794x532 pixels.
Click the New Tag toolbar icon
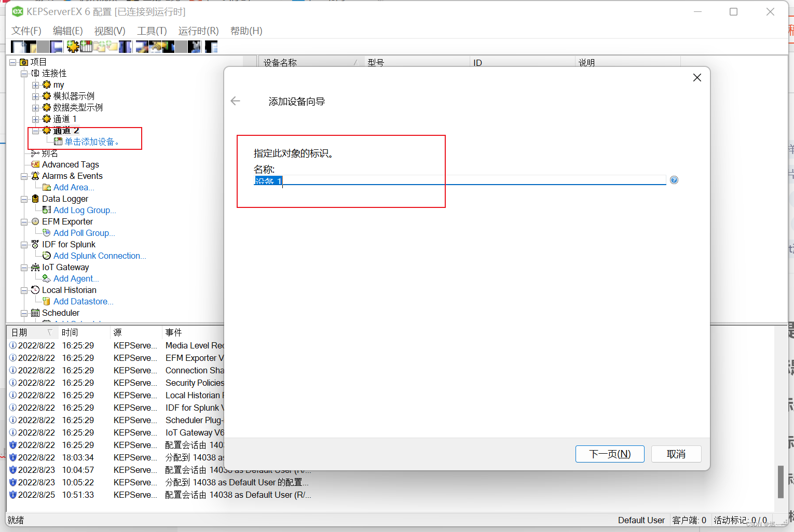112,47
